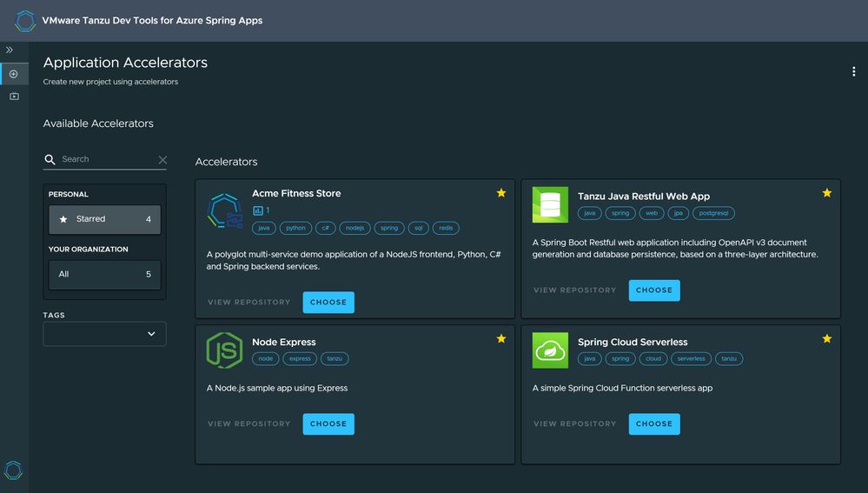
Task: Click the java tag on Tanzu Java Restful
Action: coord(590,213)
